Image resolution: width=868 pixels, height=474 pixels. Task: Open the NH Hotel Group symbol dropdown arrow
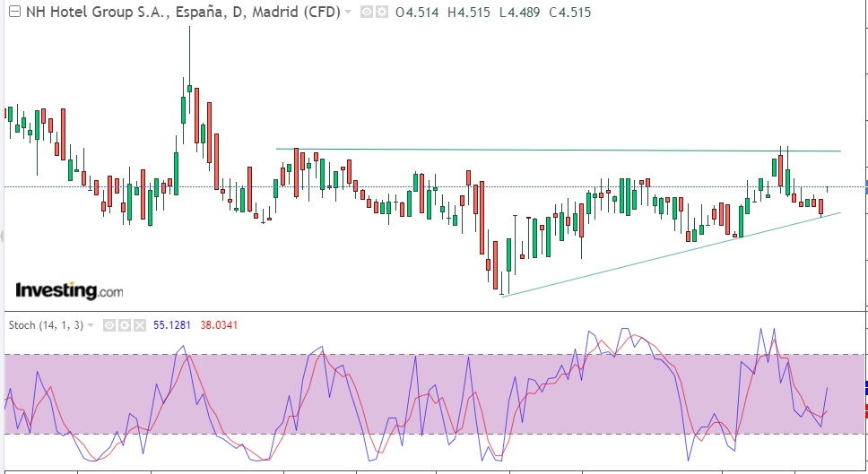[x=348, y=12]
